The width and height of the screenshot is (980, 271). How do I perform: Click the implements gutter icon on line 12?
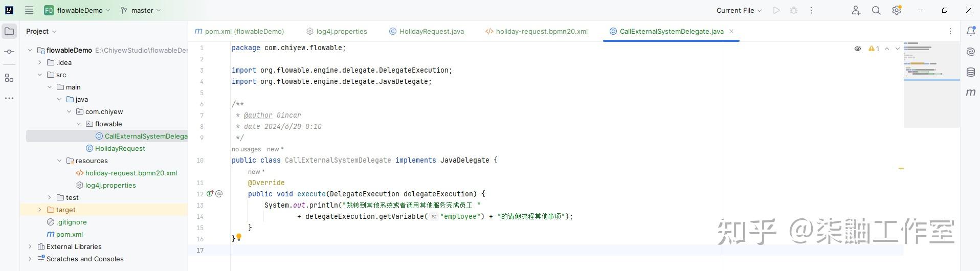[x=210, y=194]
